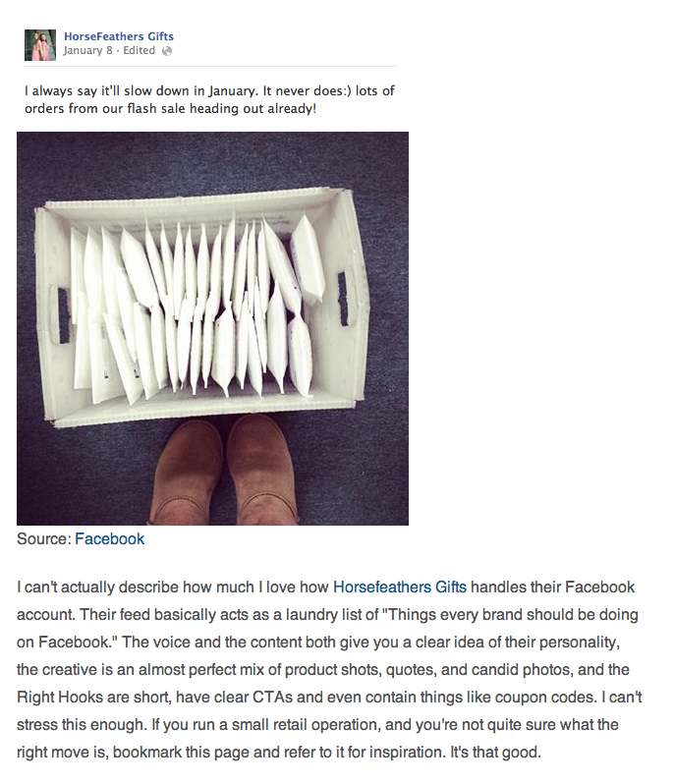Open the photo of mailers in box
The height and width of the screenshot is (784, 675).
(x=212, y=328)
